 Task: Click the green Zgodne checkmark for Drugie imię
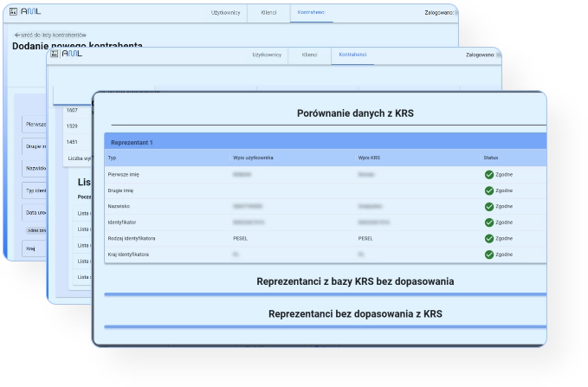pos(489,190)
